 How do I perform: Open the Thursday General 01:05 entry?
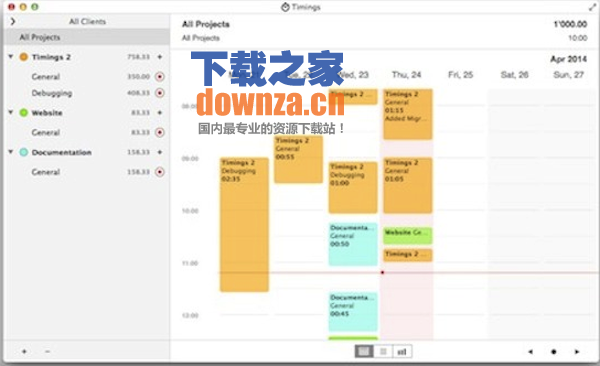pos(408,185)
